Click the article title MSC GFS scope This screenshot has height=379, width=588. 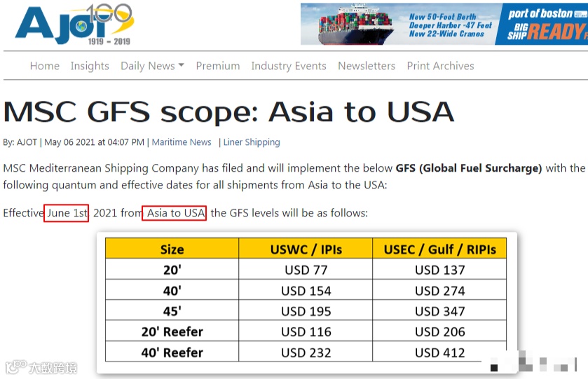(228, 112)
